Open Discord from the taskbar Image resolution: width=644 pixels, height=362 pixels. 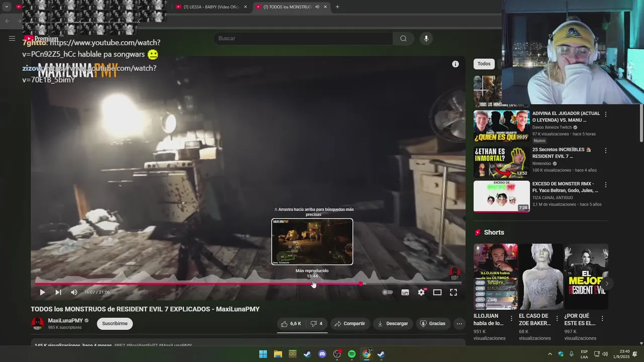pos(323,354)
